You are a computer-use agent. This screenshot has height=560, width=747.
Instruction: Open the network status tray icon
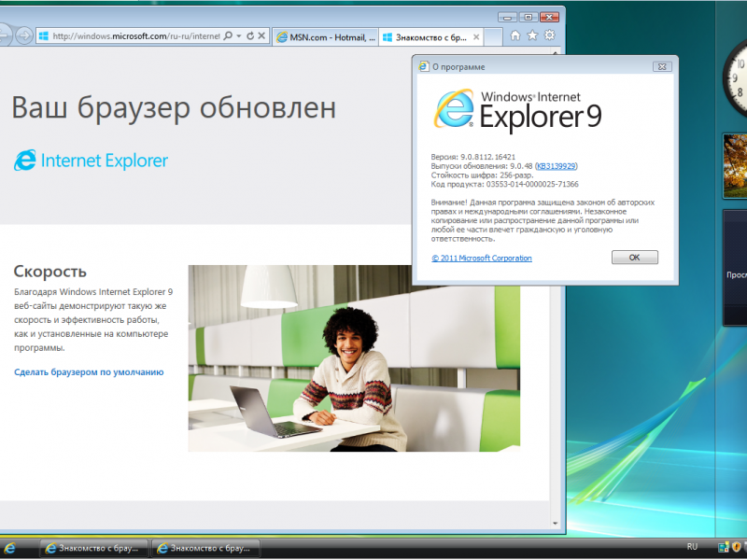point(723,547)
